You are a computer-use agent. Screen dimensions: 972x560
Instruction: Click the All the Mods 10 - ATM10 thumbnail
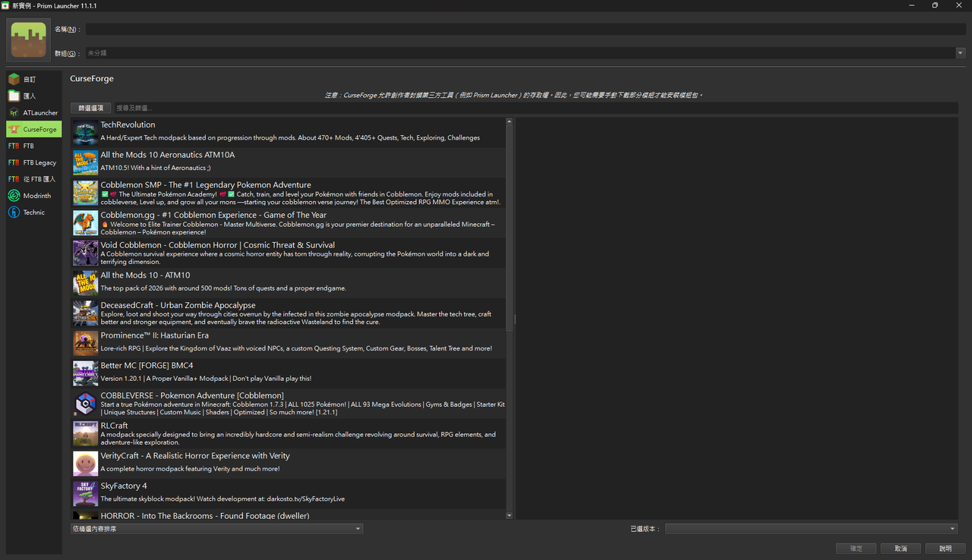tap(85, 283)
